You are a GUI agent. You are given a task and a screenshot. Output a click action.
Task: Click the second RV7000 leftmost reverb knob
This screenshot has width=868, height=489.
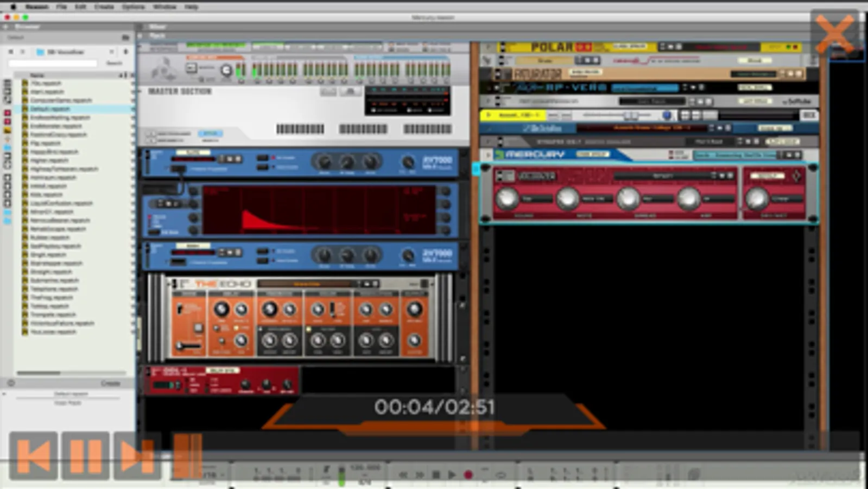point(324,255)
